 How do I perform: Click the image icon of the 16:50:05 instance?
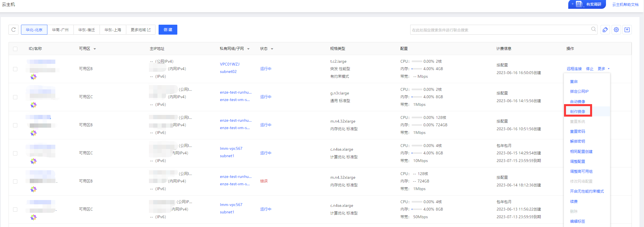click(x=33, y=77)
